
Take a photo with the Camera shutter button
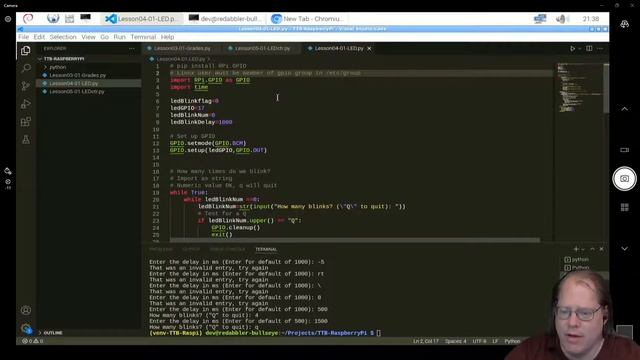point(624,178)
